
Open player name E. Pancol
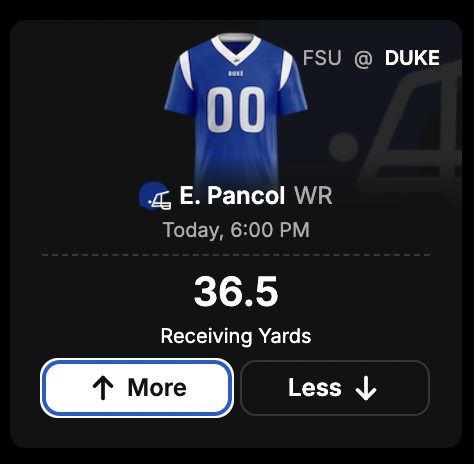pyautogui.click(x=232, y=196)
